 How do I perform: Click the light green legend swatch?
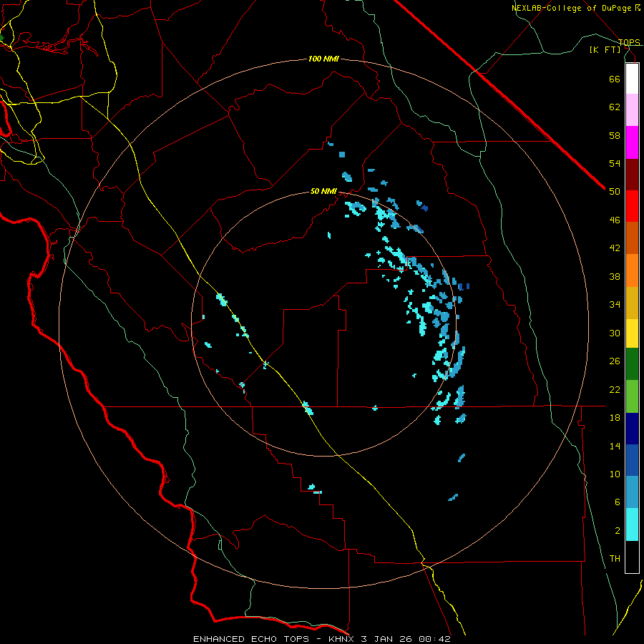(632, 396)
